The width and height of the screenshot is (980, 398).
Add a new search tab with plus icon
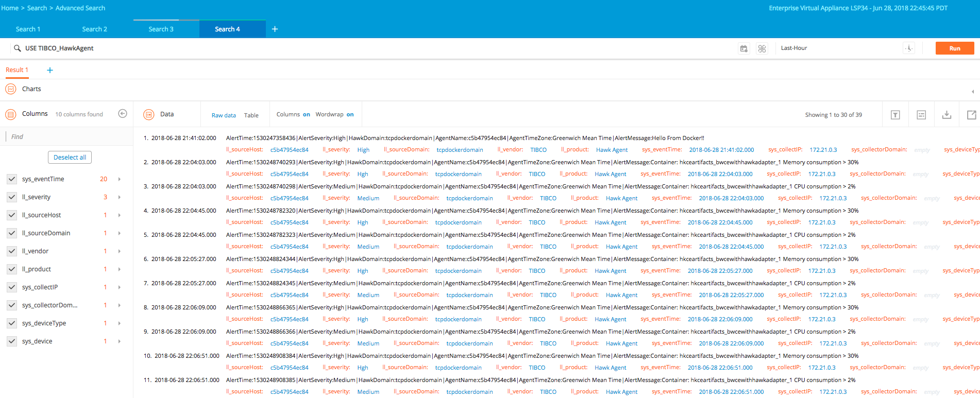(275, 29)
